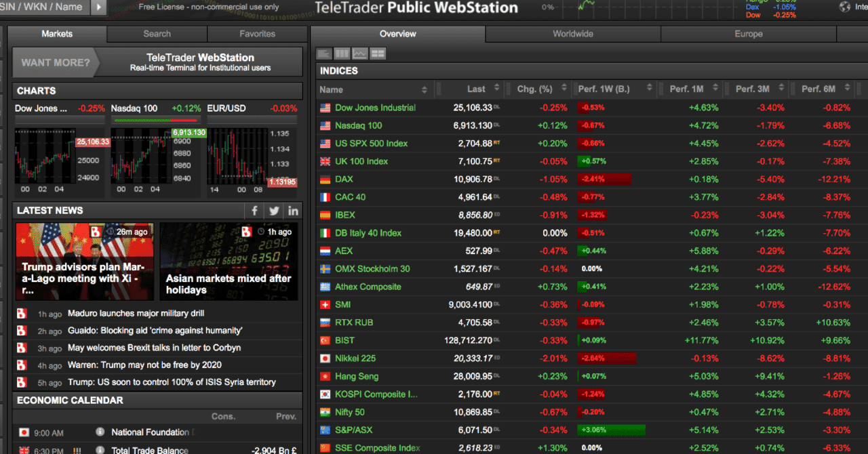868x454 pixels.
Task: Click the globe icon in the top bar
Action: [844, 7]
